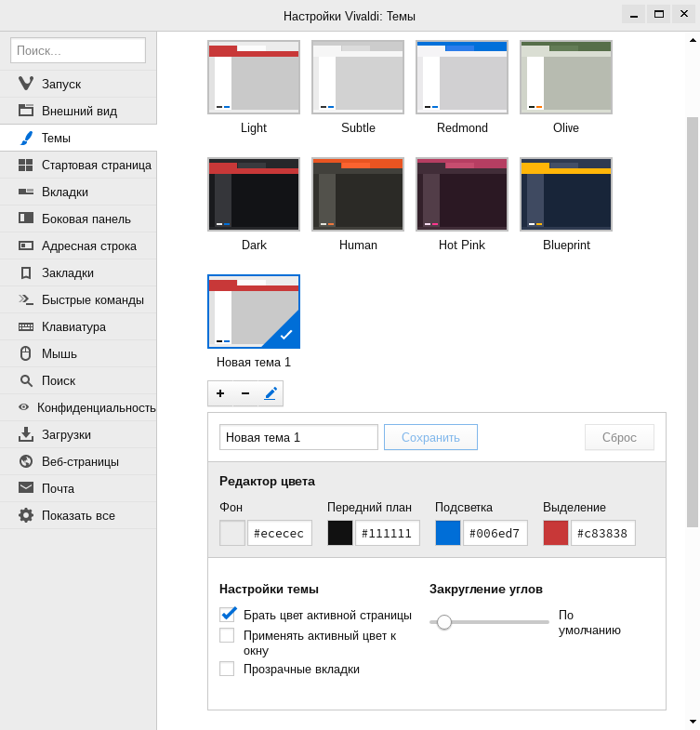Viewport: 700px width, 730px height.
Task: Click the window icon next to Внешний вид
Action: click(x=26, y=111)
